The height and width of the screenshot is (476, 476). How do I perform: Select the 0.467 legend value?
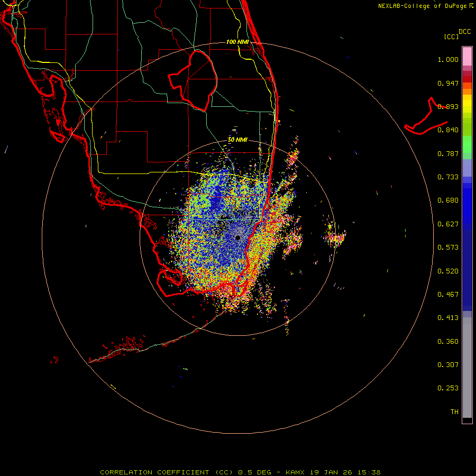coord(448,295)
